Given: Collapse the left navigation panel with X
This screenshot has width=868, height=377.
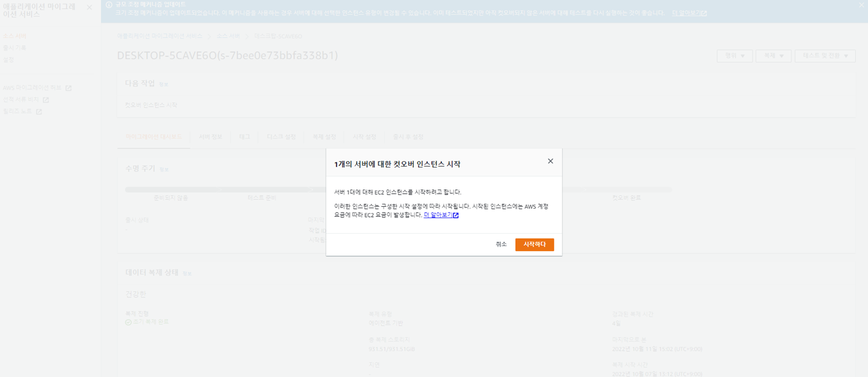Looking at the screenshot, I should [89, 7].
